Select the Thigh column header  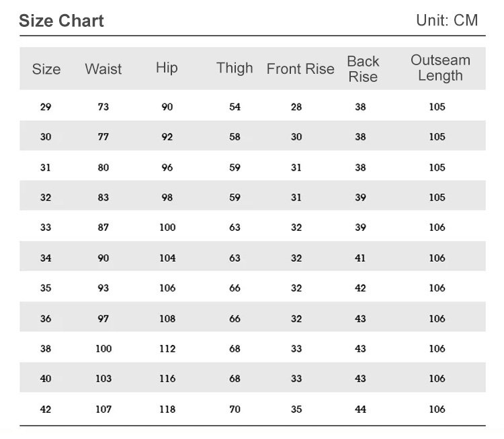pos(235,68)
